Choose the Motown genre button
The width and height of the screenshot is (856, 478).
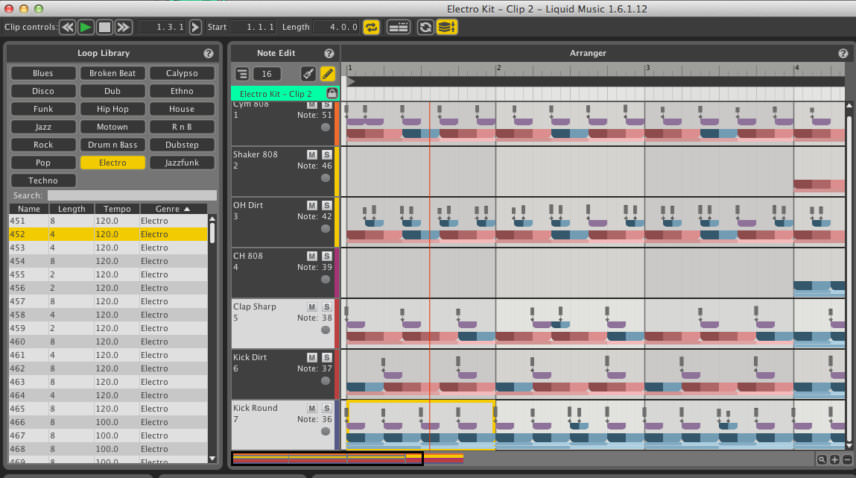[x=112, y=127]
